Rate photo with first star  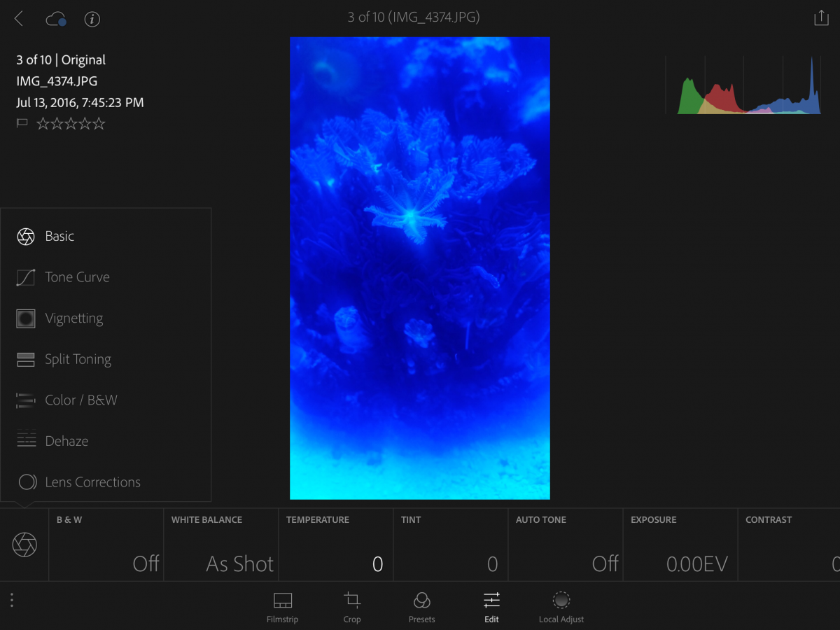(43, 124)
